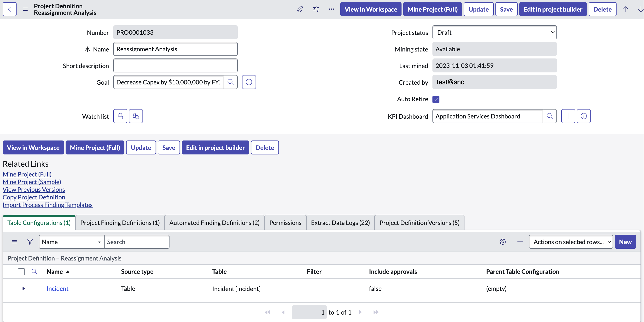Go back using the header back arrow

click(x=10, y=9)
